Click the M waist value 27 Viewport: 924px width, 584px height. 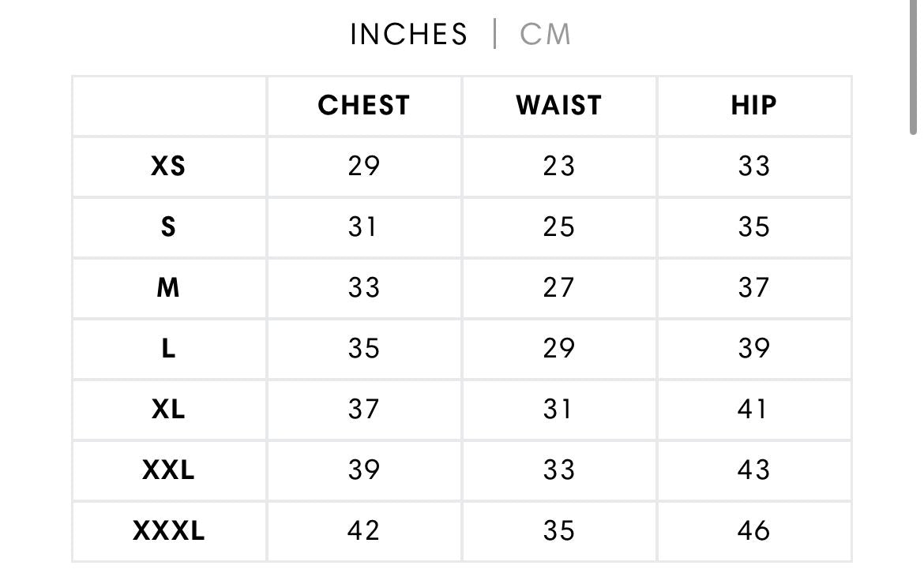coord(558,288)
